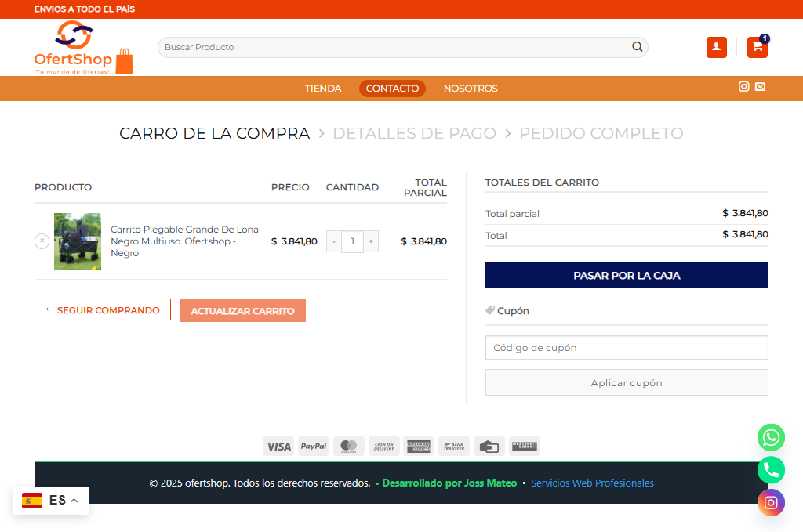Click the SEGUIR COMPRANDO link
Viewport: 803px width, 532px height.
(102, 309)
